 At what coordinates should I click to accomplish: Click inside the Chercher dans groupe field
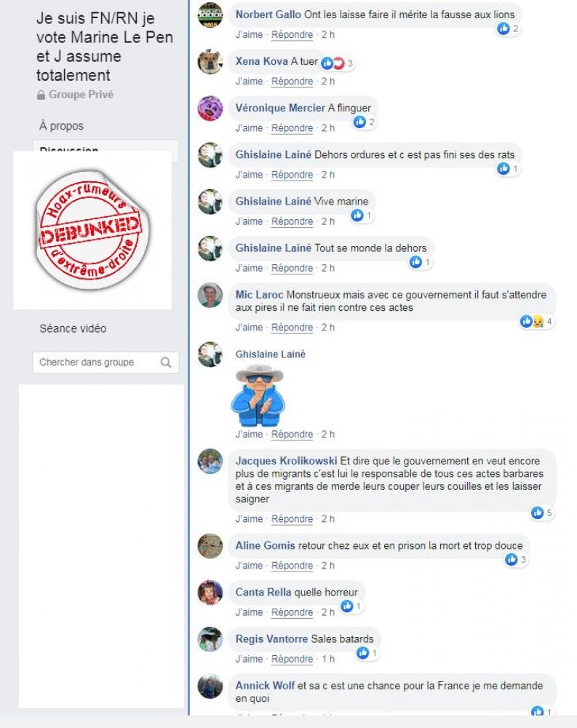click(x=106, y=362)
